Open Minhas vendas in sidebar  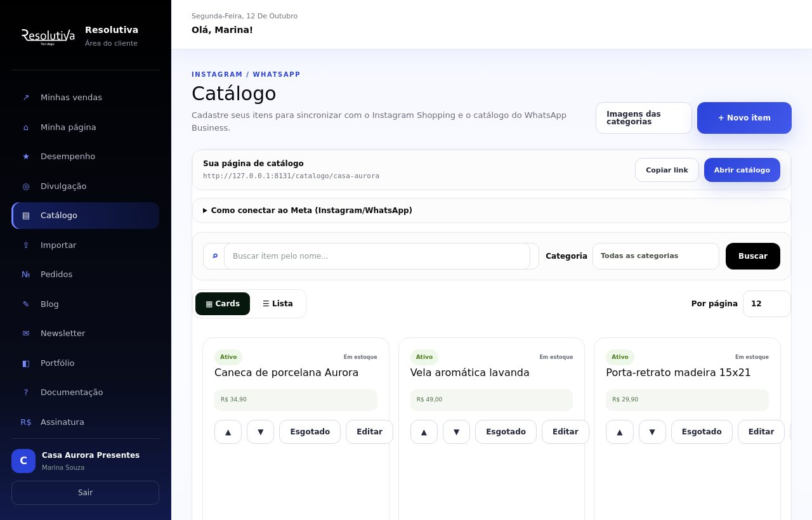[85, 98]
